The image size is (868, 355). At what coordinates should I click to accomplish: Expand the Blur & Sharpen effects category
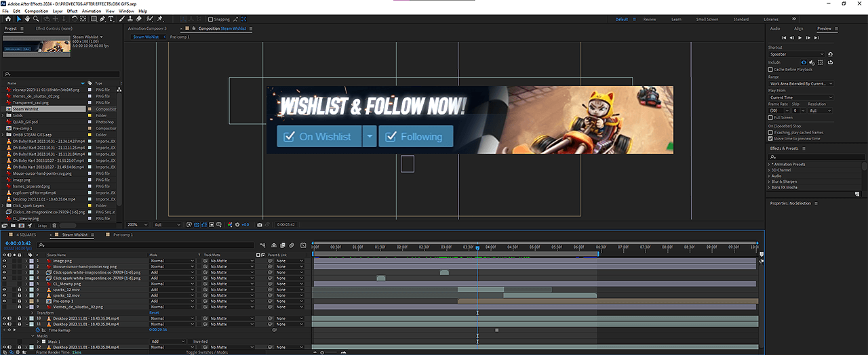(x=769, y=182)
